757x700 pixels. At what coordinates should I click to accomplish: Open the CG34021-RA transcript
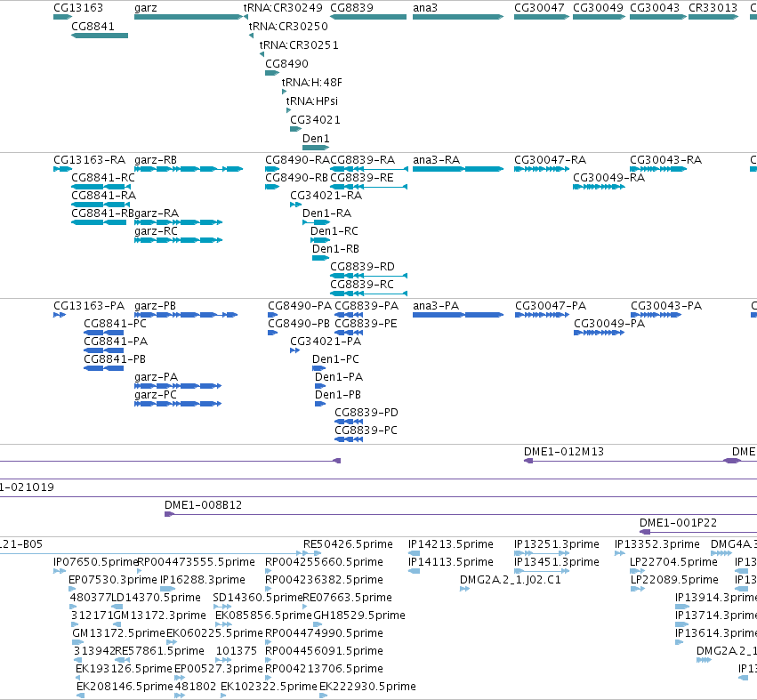295,205
